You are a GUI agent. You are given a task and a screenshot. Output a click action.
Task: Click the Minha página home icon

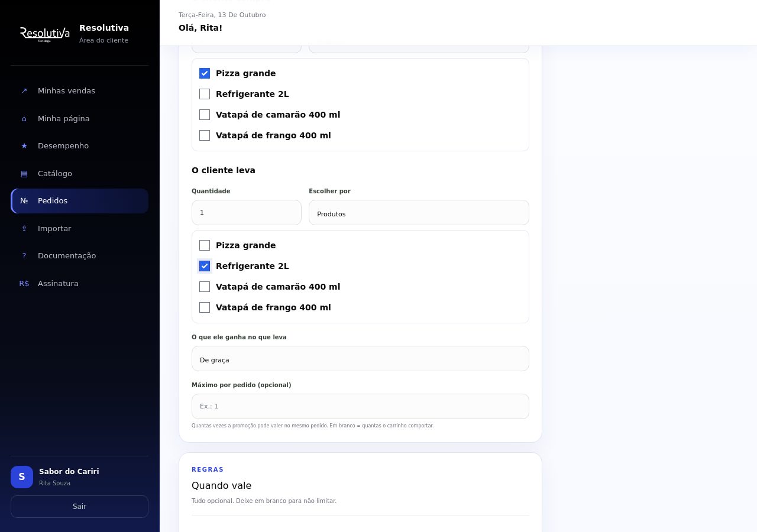tap(24, 119)
